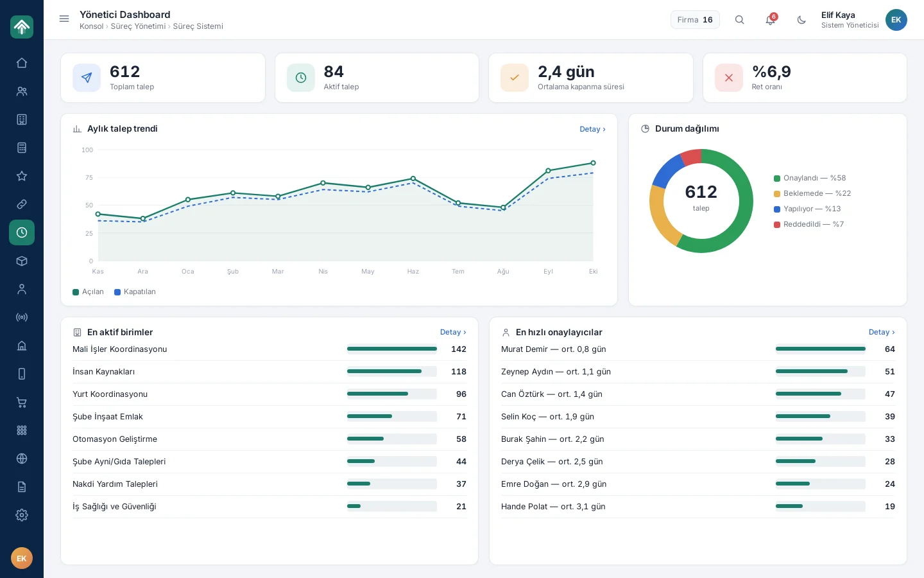
Task: Select Mali İşler Koordinasyonu row
Action: [x=269, y=349]
